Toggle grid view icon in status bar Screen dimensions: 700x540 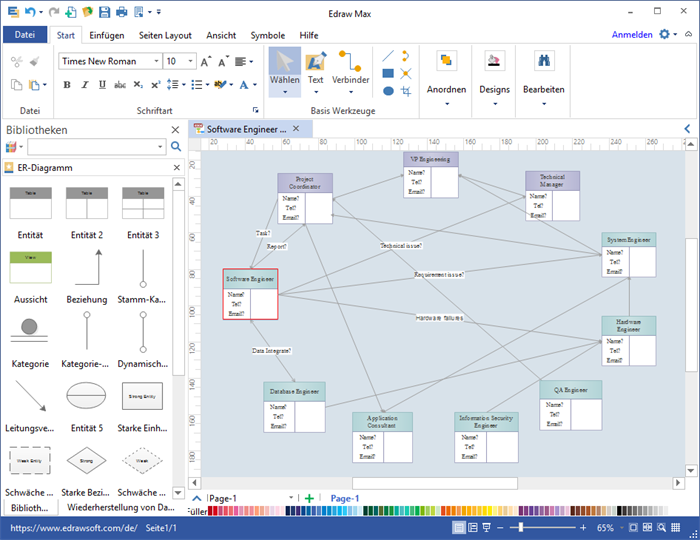pyautogui.click(x=675, y=528)
